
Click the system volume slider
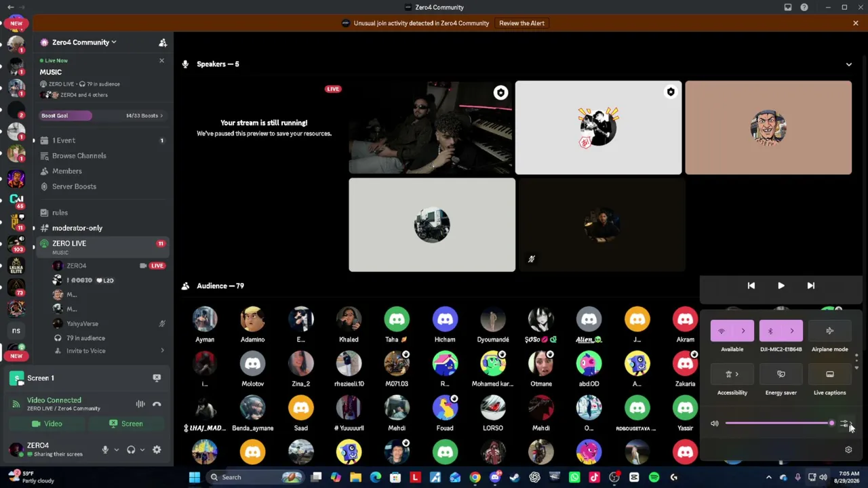[x=780, y=424]
